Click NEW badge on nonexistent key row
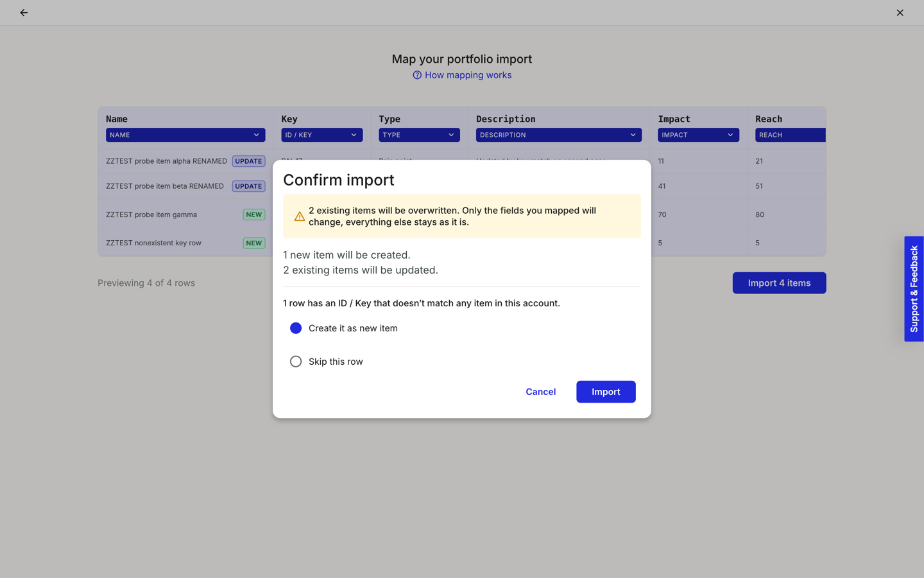Image resolution: width=924 pixels, height=578 pixels. [254, 243]
